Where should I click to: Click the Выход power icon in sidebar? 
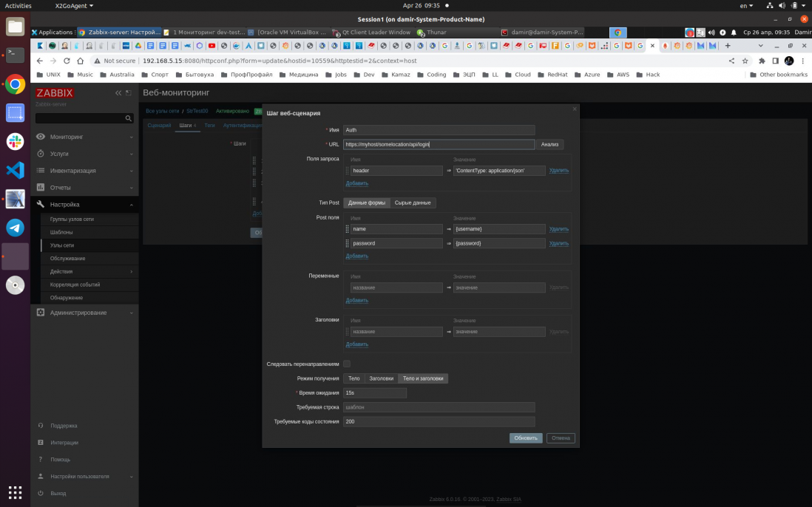41,493
